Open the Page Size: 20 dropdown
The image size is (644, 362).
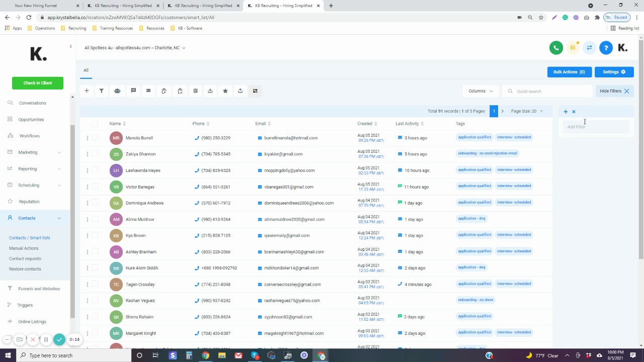click(527, 111)
